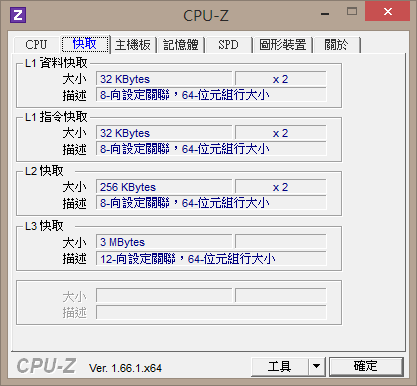Click the disabled bottom group 大小 size field
The height and width of the screenshot is (386, 417).
tap(164, 296)
